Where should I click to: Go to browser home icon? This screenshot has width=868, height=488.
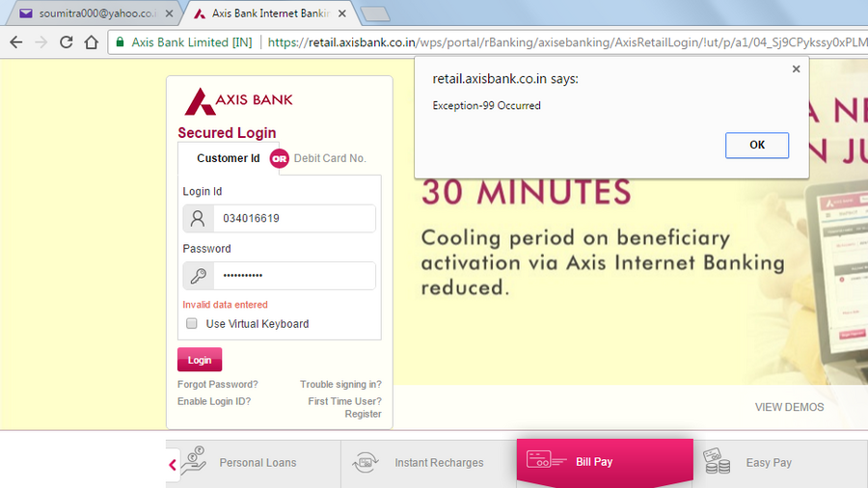pos(92,42)
